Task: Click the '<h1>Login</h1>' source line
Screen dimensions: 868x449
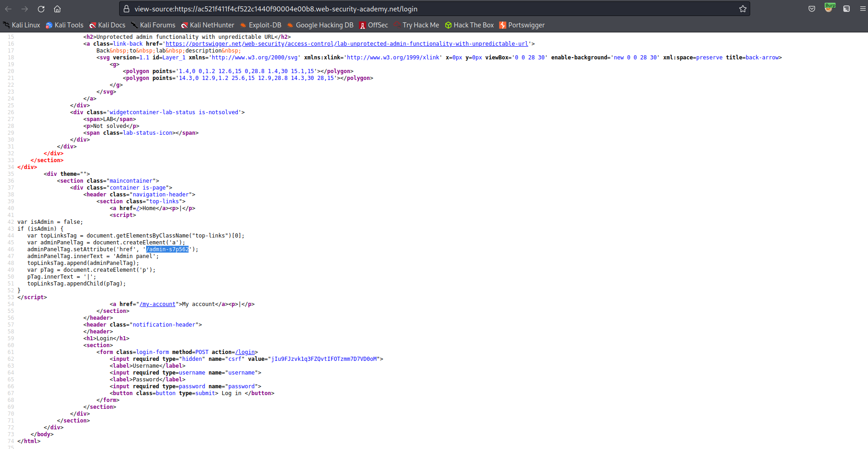Action: 106,338
